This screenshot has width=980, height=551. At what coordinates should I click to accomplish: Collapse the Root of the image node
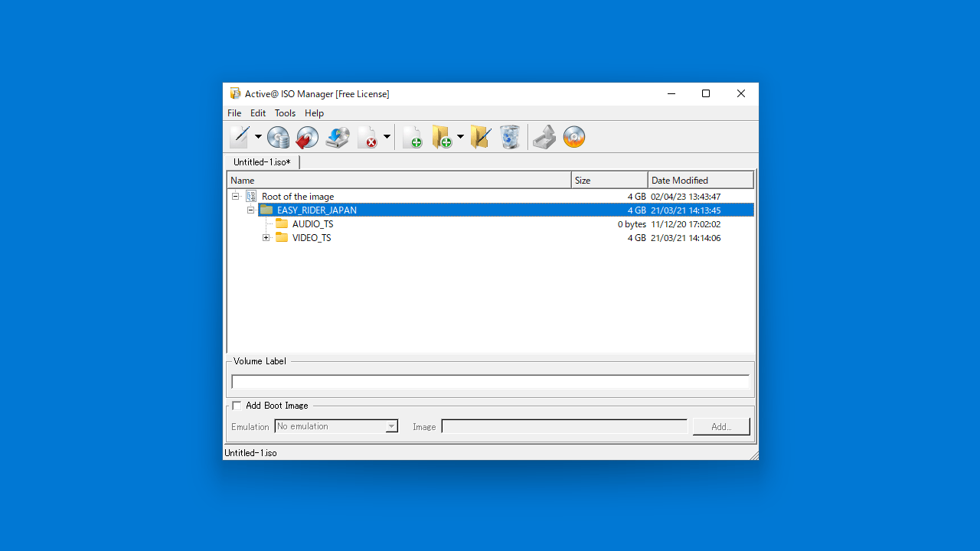236,197
